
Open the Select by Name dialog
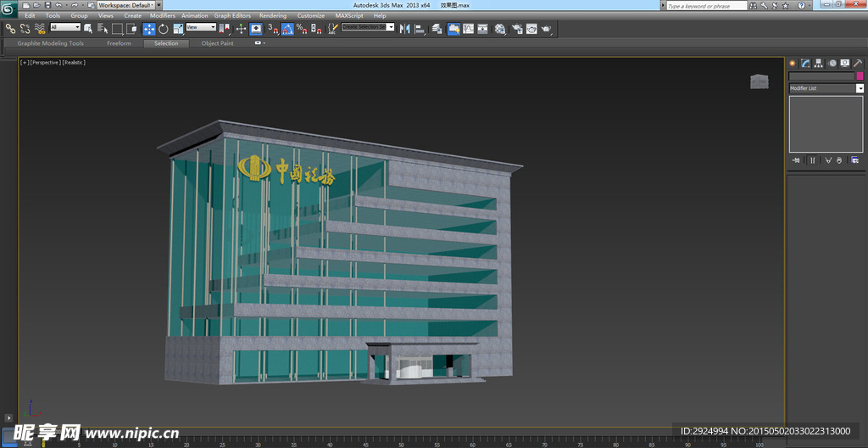pyautogui.click(x=103, y=29)
